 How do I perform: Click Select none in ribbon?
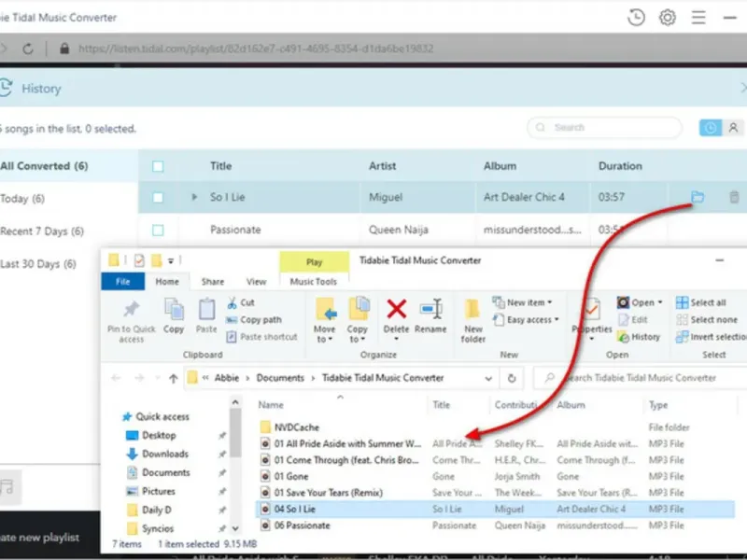click(x=707, y=319)
